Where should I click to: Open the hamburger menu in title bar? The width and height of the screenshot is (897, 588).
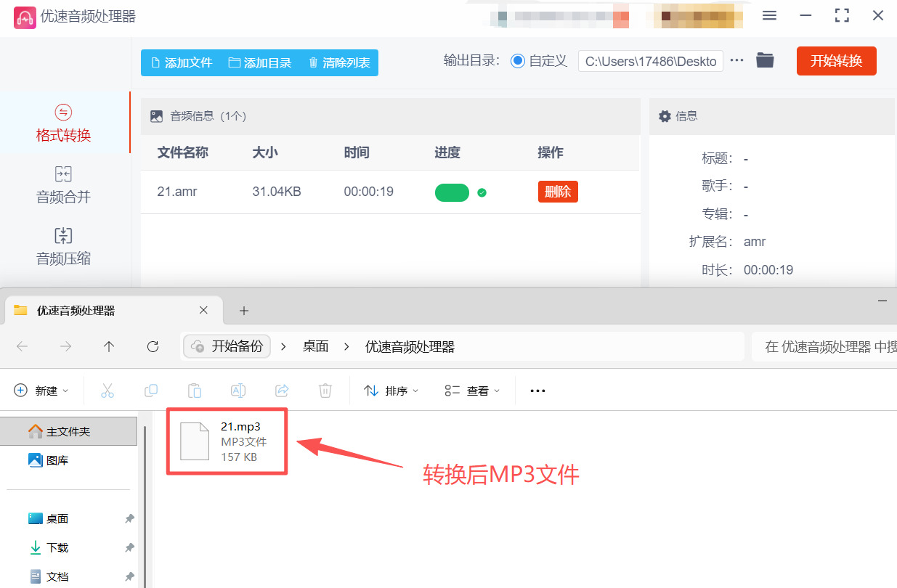(x=769, y=16)
